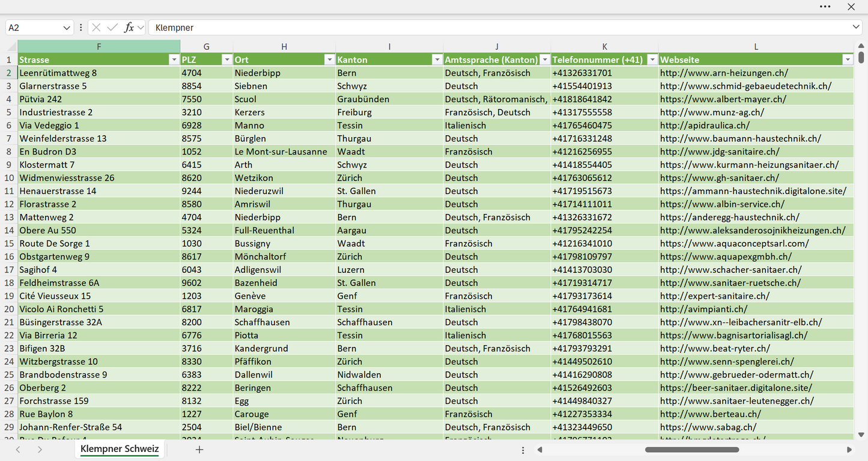Select column K header
This screenshot has height=461, width=868.
[604, 46]
